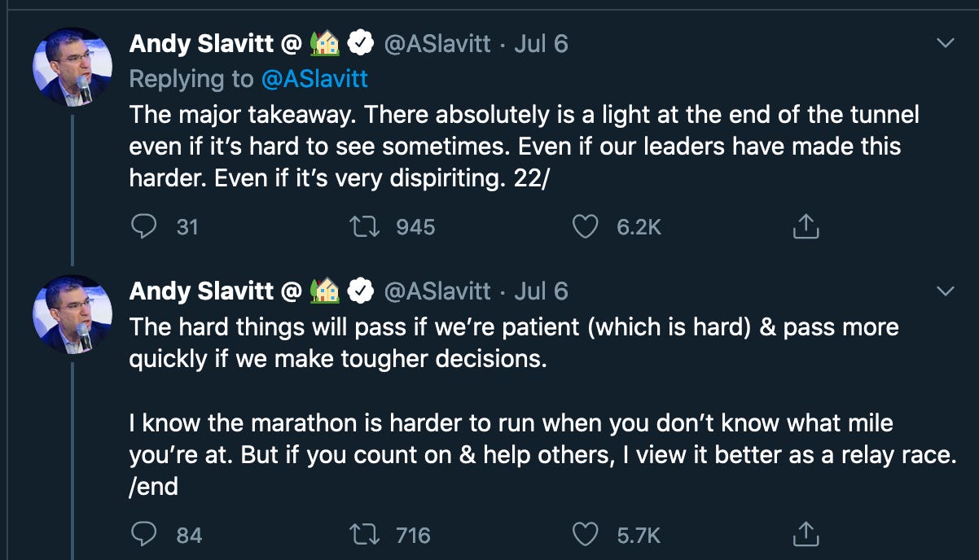Open Andy Slavitt's name on first tweet

(203, 43)
